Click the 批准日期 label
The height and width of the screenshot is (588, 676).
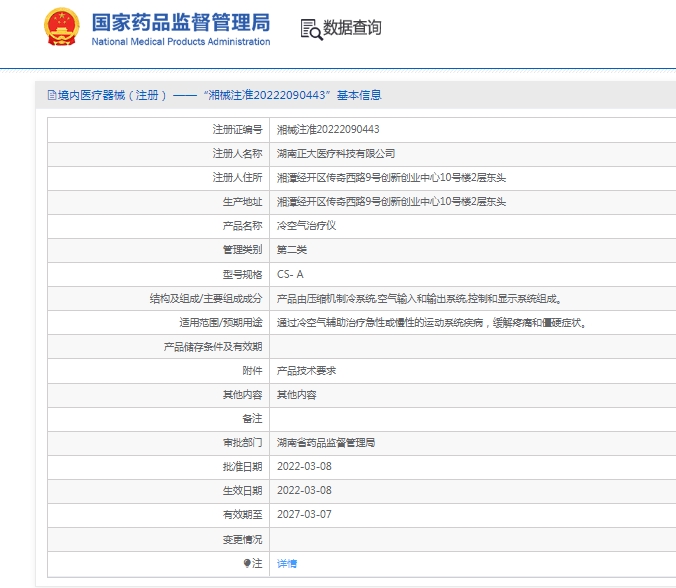[x=242, y=466]
